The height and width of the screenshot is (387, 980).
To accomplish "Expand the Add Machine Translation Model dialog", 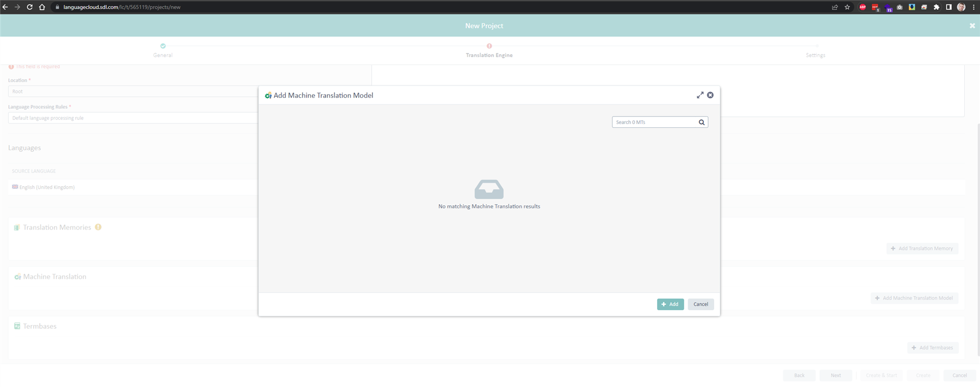I will tap(700, 95).
